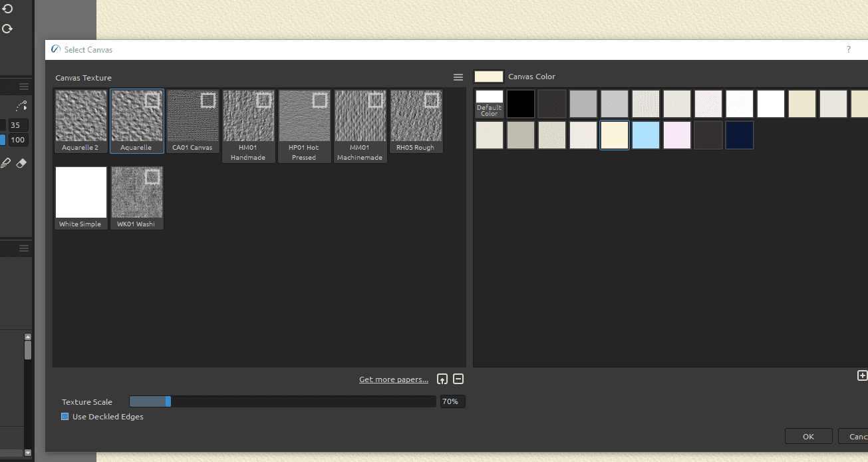The height and width of the screenshot is (462, 868).
Task: Click the brush value field showing 35
Action: click(x=17, y=125)
